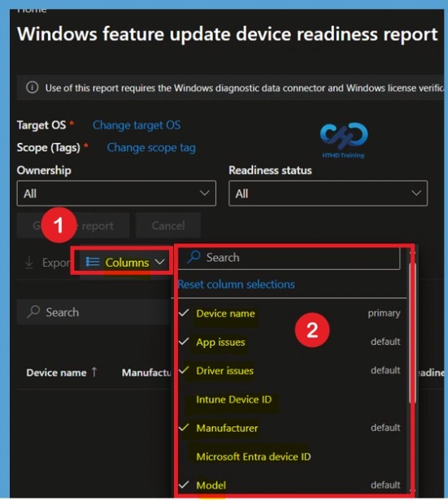Click the 'default' tag beside Model

pyautogui.click(x=385, y=485)
